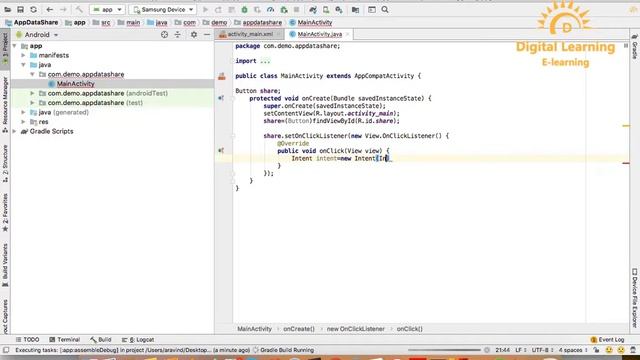Click the Search Everywhere magnifier icon
This screenshot has height=360, width=640.
[385, 9]
